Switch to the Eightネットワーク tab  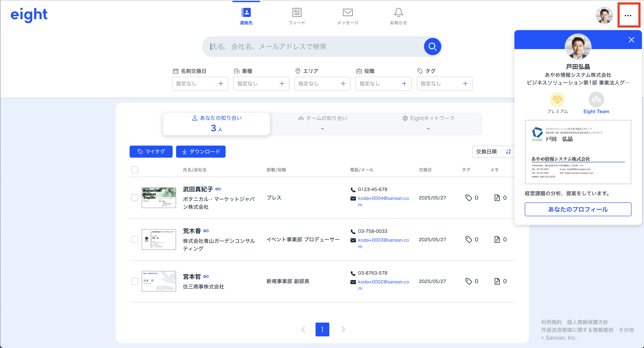[428, 124]
